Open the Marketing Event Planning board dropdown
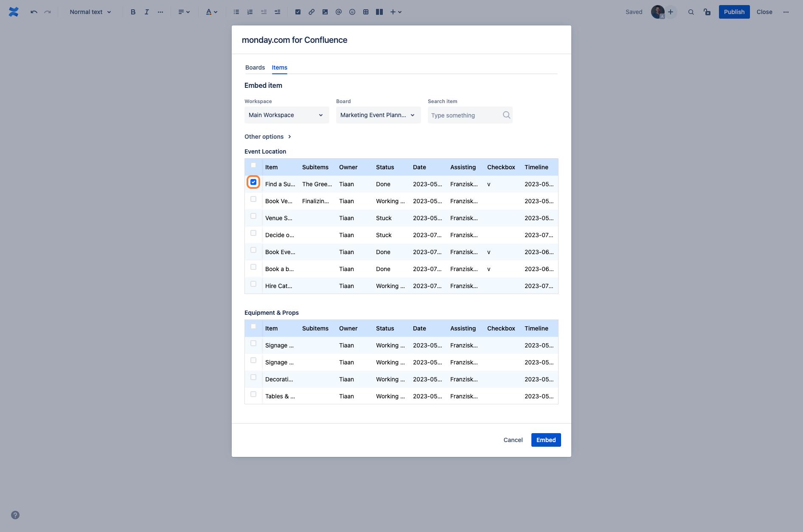803x532 pixels. click(379, 115)
